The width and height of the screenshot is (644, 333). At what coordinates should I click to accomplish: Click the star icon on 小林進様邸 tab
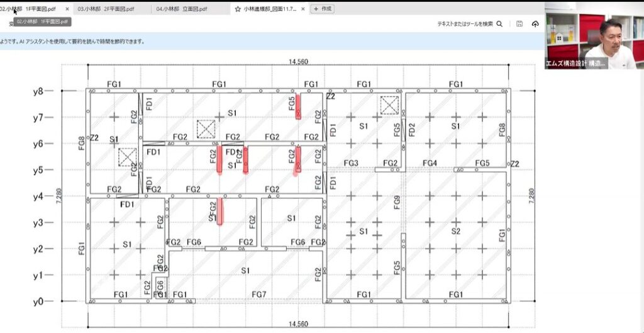[238, 9]
